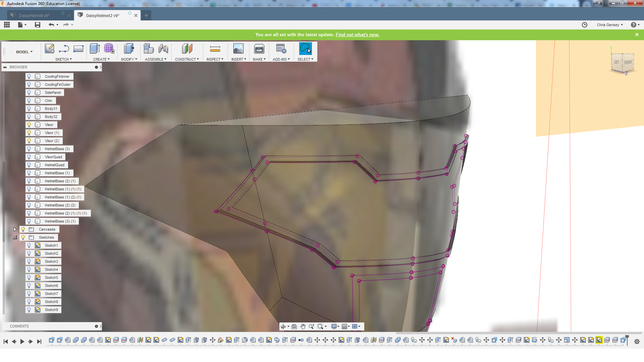Click the Save icon
644x362 pixels.
[38, 25]
